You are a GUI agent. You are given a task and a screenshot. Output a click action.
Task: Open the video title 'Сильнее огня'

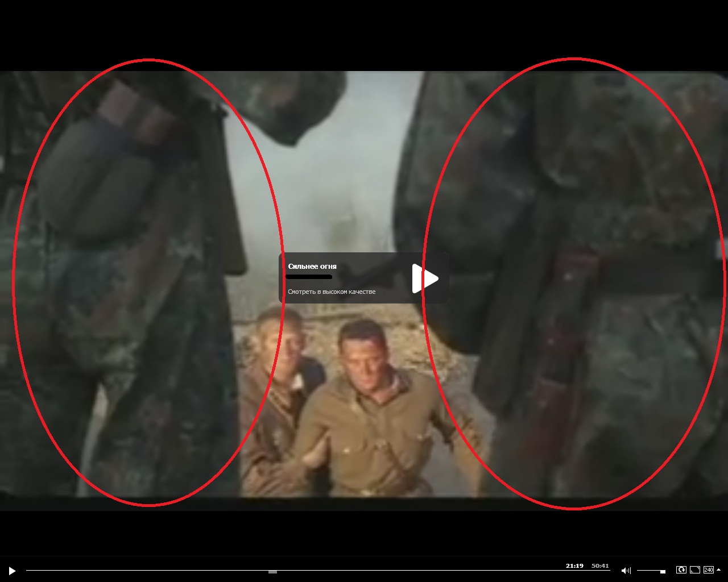point(312,266)
